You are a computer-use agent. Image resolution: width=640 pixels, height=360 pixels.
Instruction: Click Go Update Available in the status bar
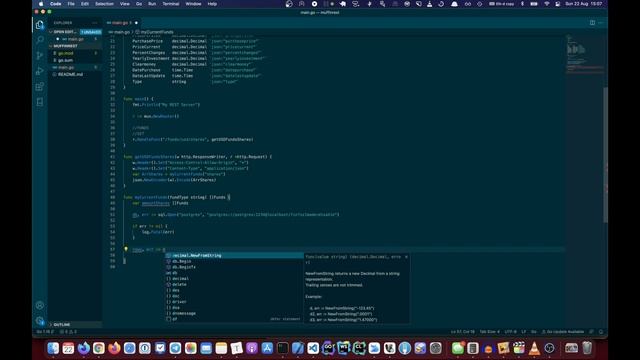pyautogui.click(x=563, y=332)
